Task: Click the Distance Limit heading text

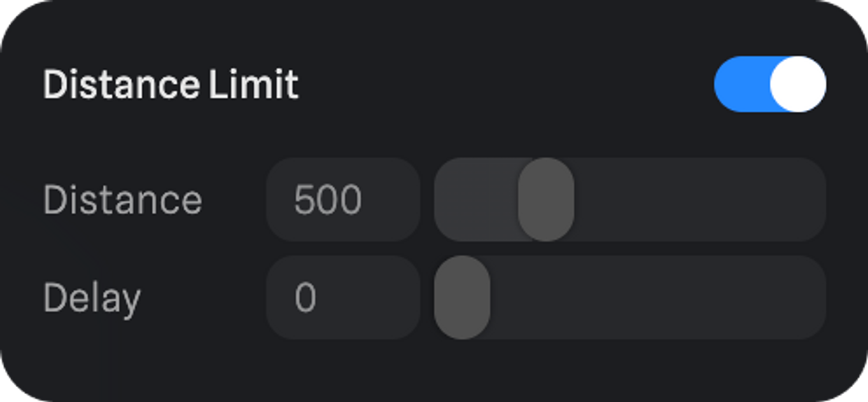Action: point(171,84)
